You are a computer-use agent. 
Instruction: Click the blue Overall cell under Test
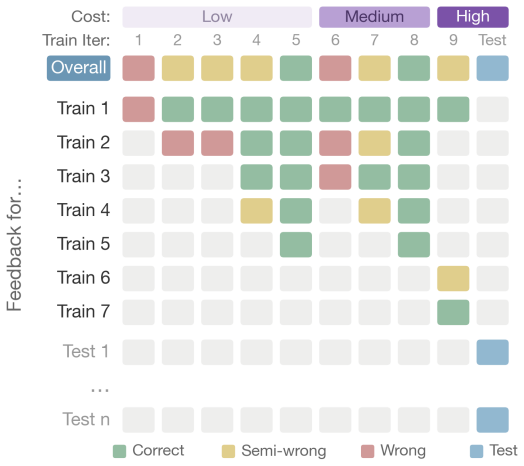click(x=493, y=68)
